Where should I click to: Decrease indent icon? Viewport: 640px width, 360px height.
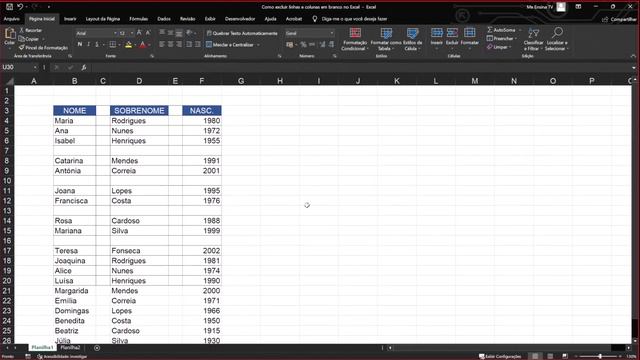(189, 44)
